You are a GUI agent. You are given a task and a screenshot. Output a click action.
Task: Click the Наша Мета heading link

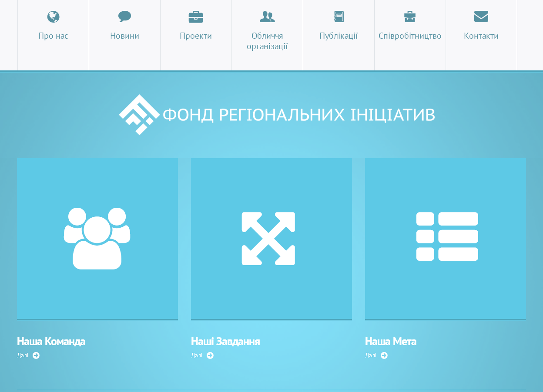click(391, 342)
